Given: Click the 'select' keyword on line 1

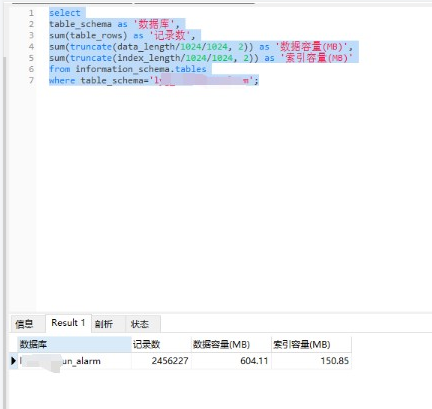Looking at the screenshot, I should pos(65,13).
